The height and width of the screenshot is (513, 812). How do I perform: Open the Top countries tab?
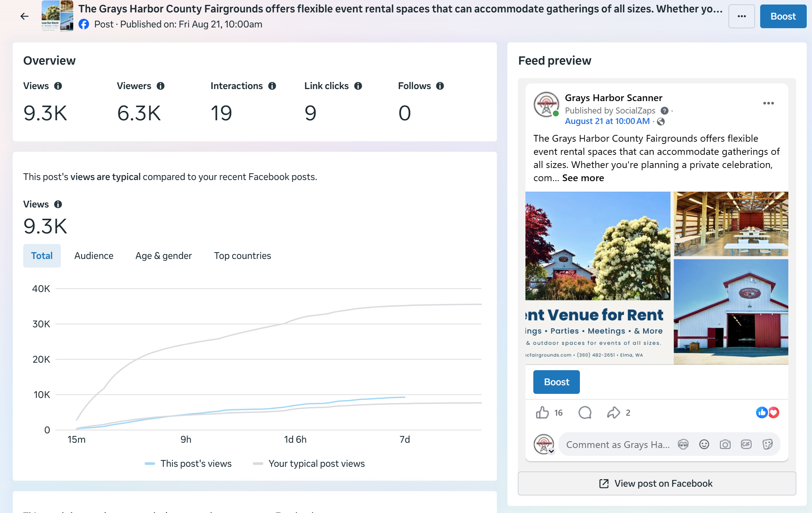click(x=242, y=256)
